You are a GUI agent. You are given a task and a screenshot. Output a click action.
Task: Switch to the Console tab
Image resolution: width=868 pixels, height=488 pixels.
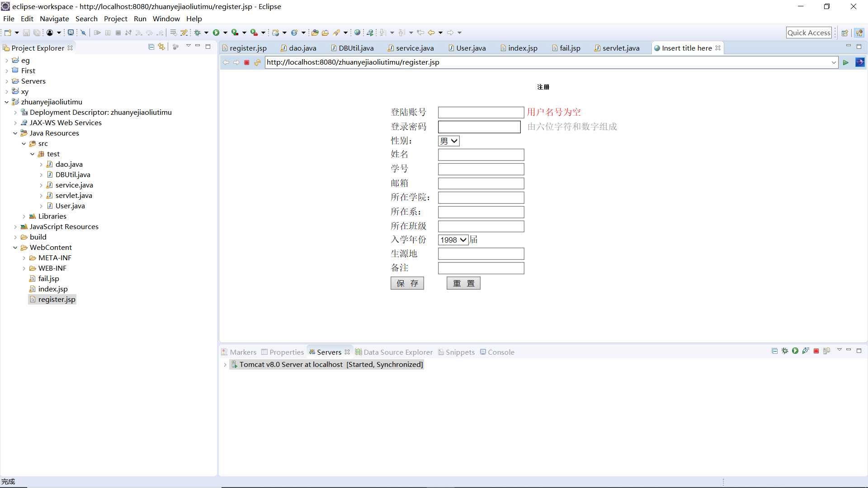pos(497,352)
